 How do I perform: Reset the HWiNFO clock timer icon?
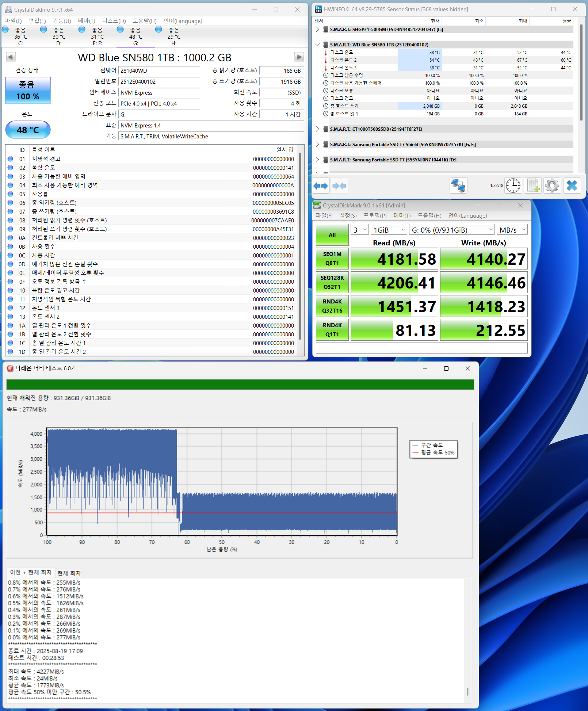(513, 186)
